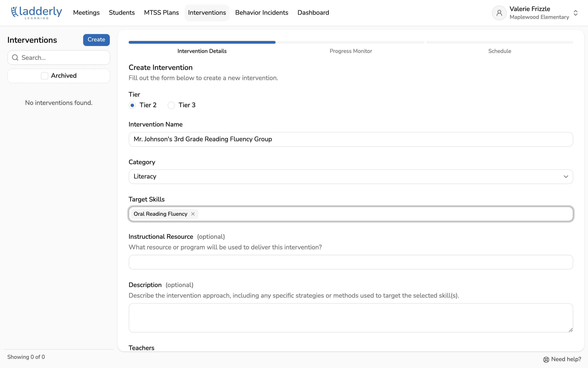Go to MTSS Plans

pos(161,13)
